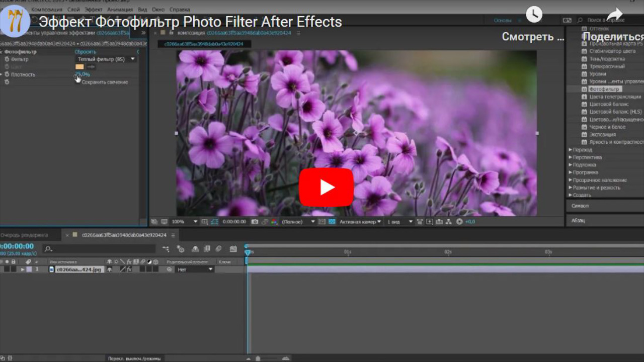644x362 pixels.
Task: Open the Теплый фильтр (85) dropdown
Action: (103, 59)
